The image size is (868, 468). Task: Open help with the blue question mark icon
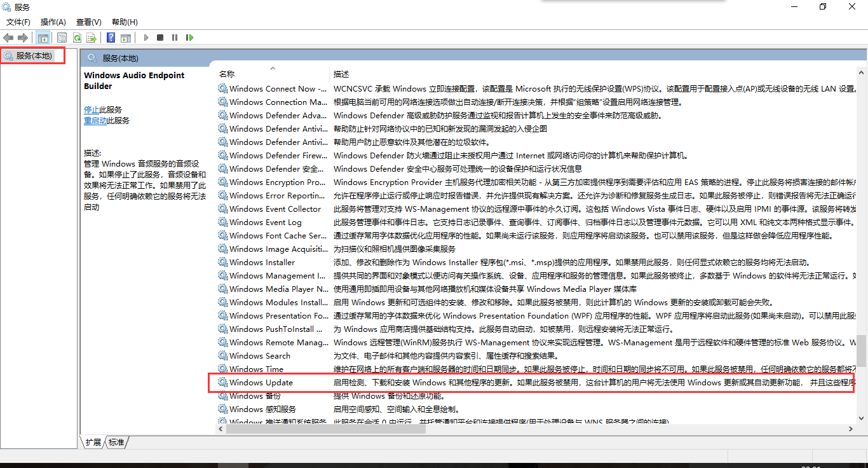(111, 38)
